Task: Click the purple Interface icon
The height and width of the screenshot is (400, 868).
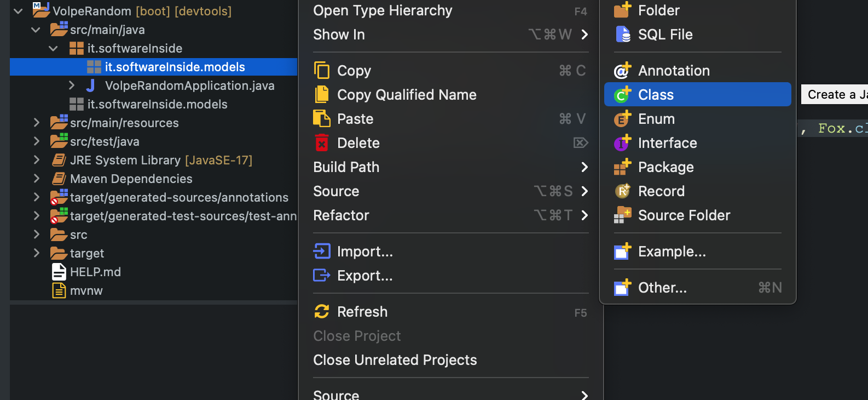Action: (622, 143)
